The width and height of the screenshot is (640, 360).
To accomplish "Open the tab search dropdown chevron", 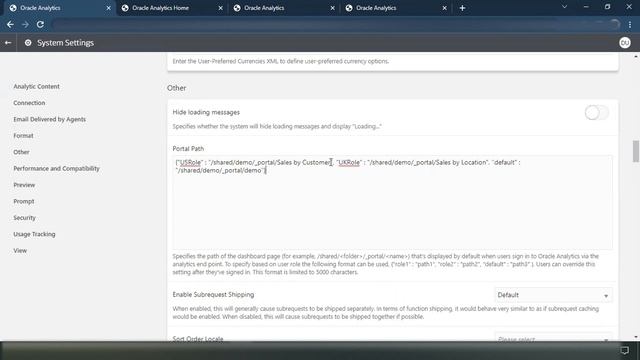I will tap(564, 7).
